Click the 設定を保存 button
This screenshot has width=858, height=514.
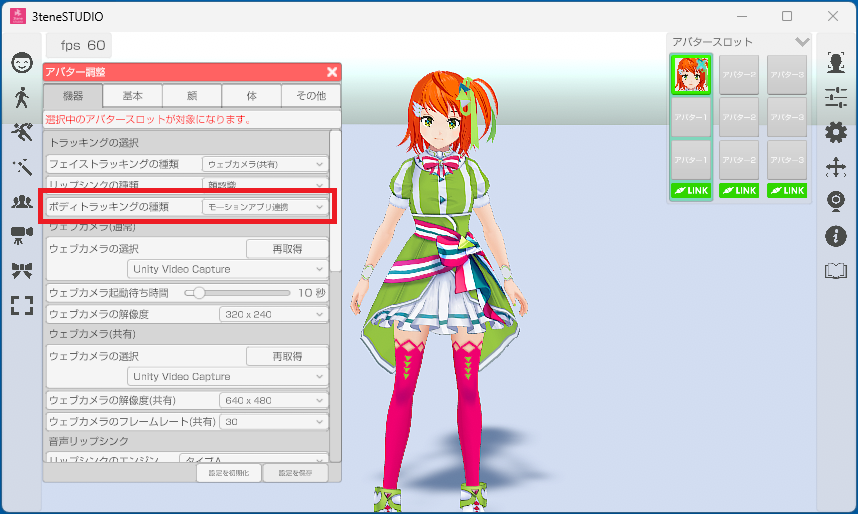[x=295, y=473]
